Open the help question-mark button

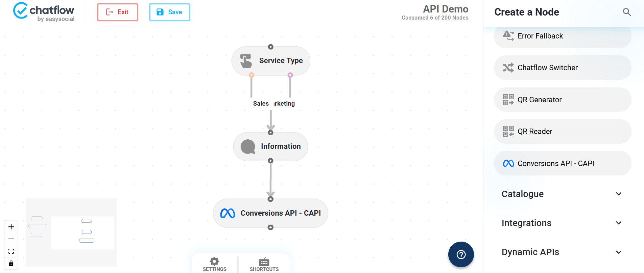coord(461,254)
